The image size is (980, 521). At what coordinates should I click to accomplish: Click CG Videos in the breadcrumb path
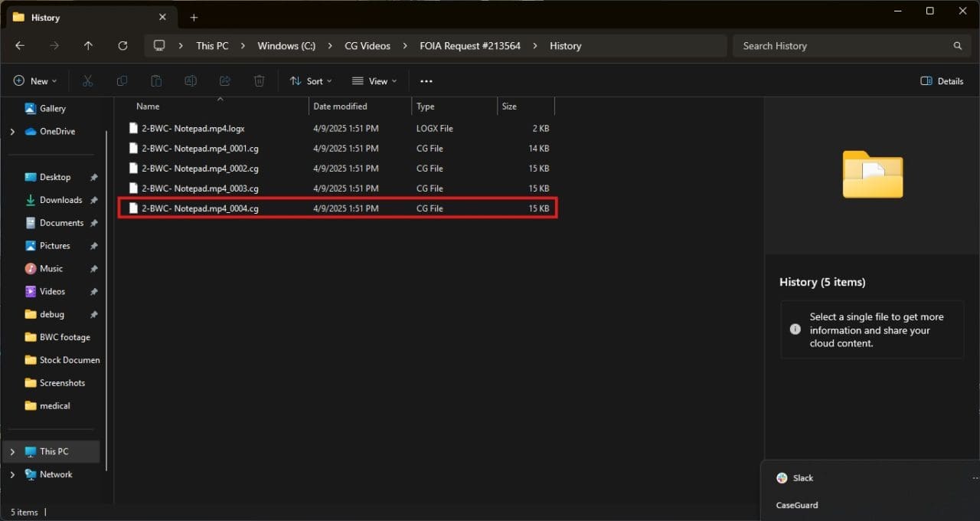coord(367,46)
